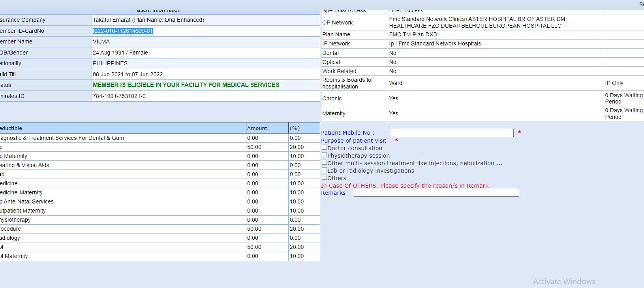Click the OP Network clinics description cell
Screen dimensions: 644x288
[x=477, y=22]
